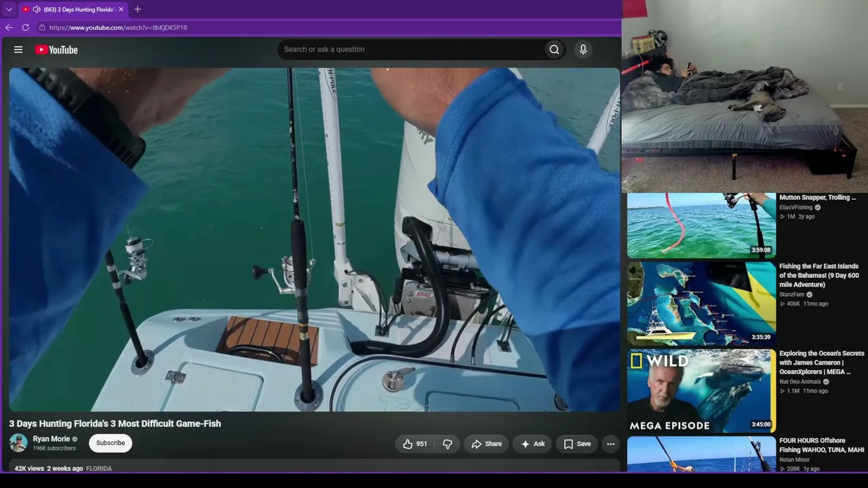Image resolution: width=868 pixels, height=488 pixels.
Task: Visit the Nat Geo Animals channel
Action: [x=800, y=382]
